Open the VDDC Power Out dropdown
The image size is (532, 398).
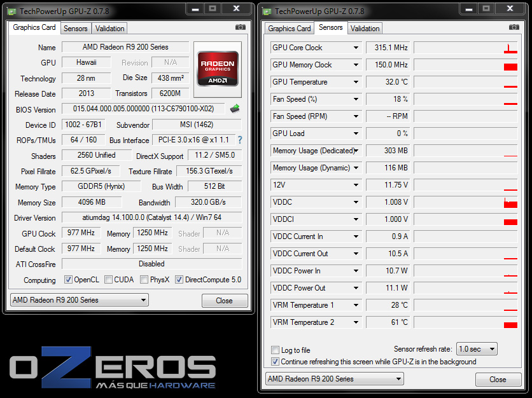[x=356, y=288]
